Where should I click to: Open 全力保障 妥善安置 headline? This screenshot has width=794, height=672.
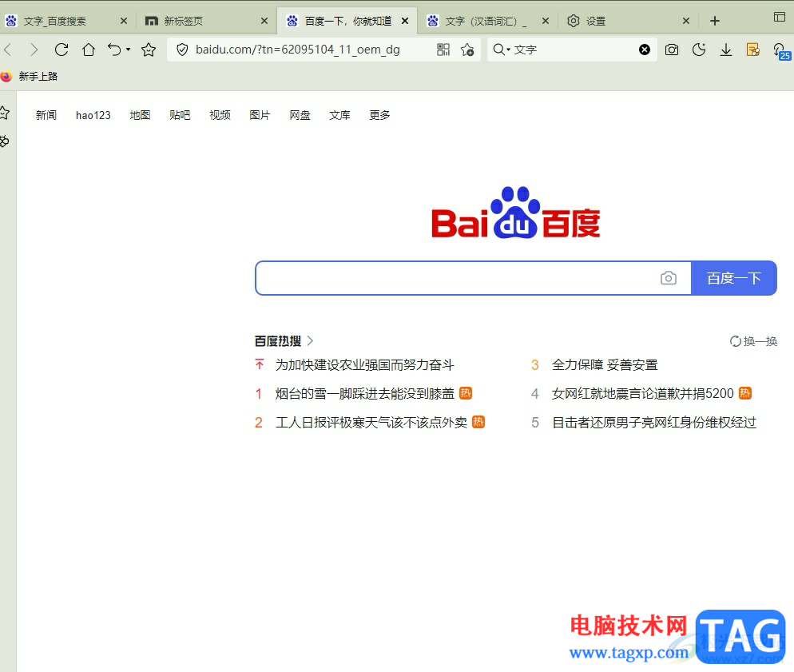[605, 365]
